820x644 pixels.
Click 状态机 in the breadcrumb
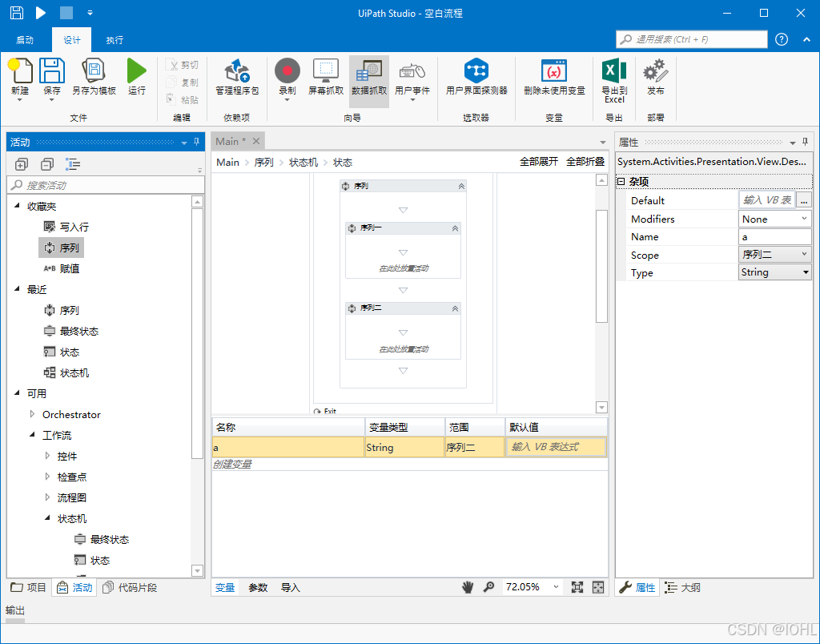point(303,162)
